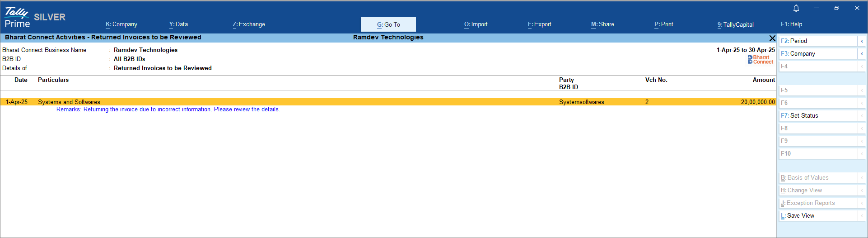
Task: Expand the arrow beside F7 Set Status
Action: (x=862, y=116)
